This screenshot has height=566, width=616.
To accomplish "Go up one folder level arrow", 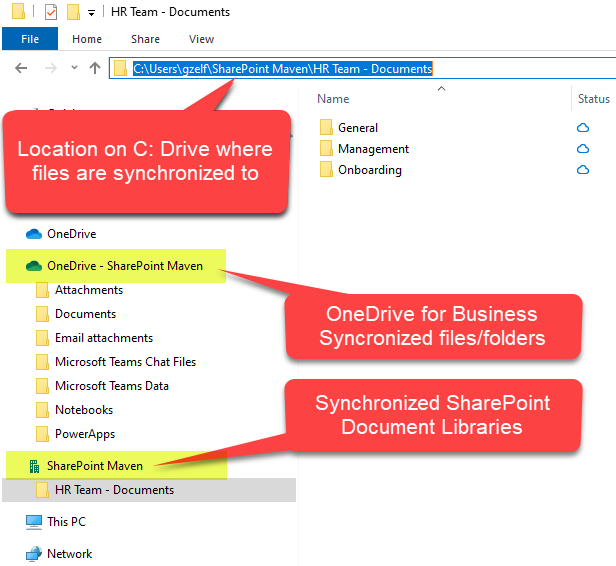I will pos(95,68).
